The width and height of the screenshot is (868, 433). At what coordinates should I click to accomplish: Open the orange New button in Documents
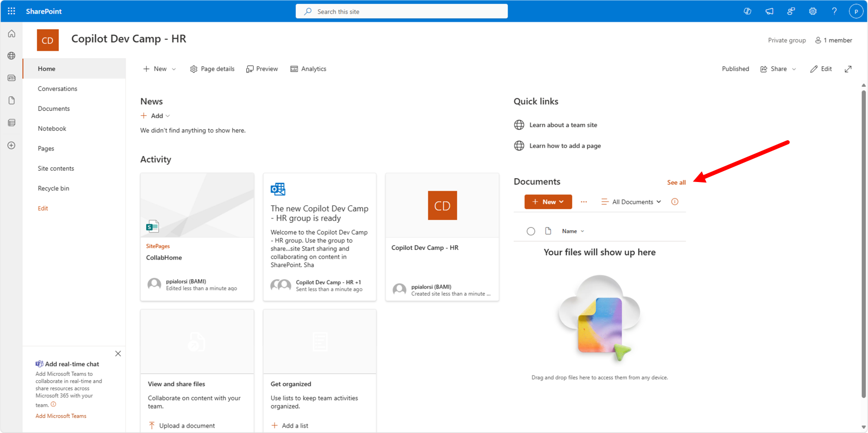pyautogui.click(x=548, y=202)
